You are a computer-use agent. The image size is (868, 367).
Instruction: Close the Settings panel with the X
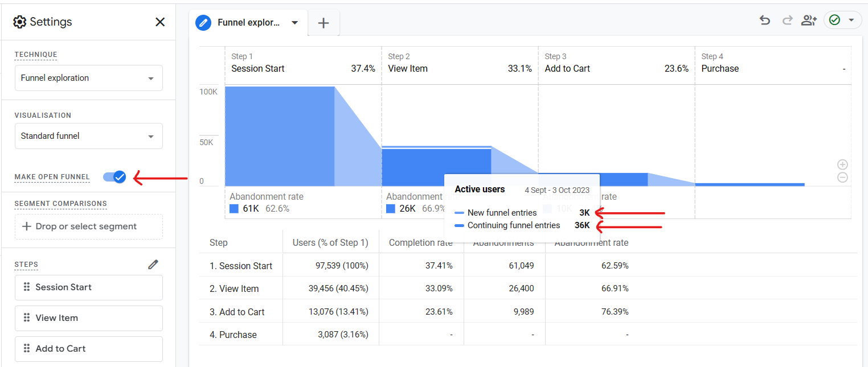point(160,22)
